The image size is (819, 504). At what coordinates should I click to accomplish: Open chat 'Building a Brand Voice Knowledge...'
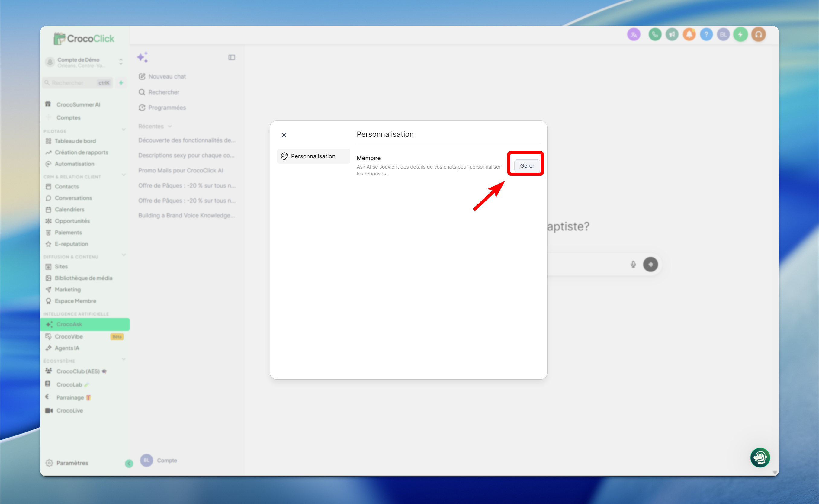(x=186, y=215)
